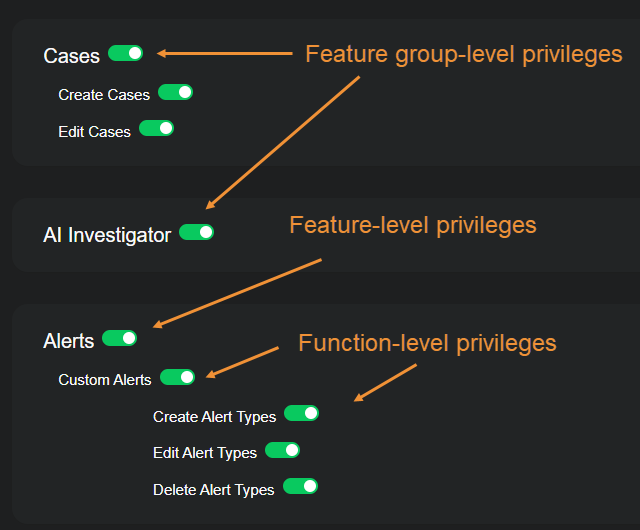
Task: Disable the Delete Alert Types toggle
Action: [300, 486]
